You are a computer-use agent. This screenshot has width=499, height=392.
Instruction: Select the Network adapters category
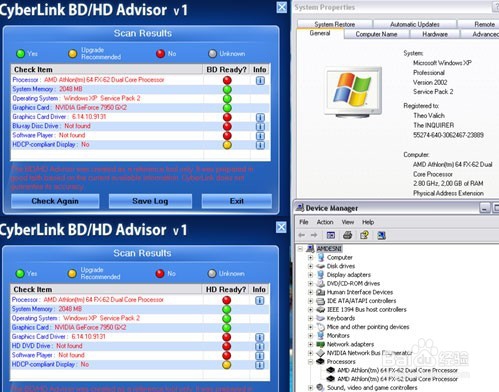click(350, 344)
